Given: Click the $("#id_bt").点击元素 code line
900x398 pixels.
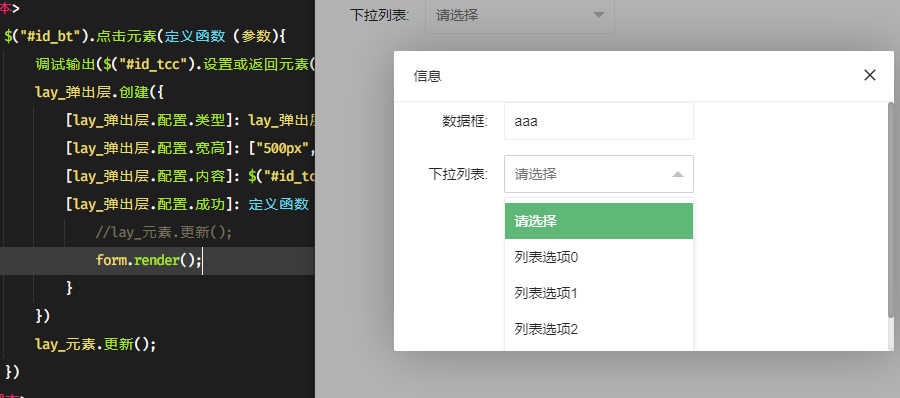Looking at the screenshot, I should pos(145,36).
